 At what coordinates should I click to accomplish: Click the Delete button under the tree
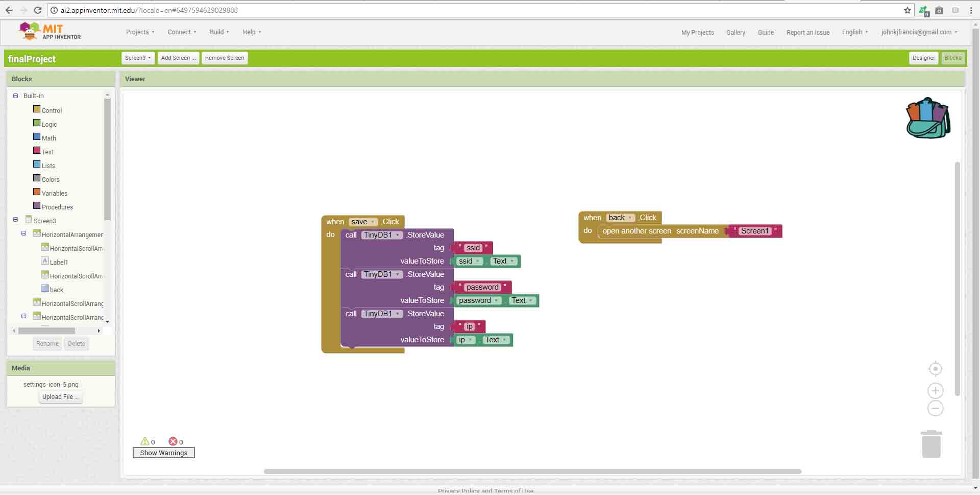tap(77, 344)
